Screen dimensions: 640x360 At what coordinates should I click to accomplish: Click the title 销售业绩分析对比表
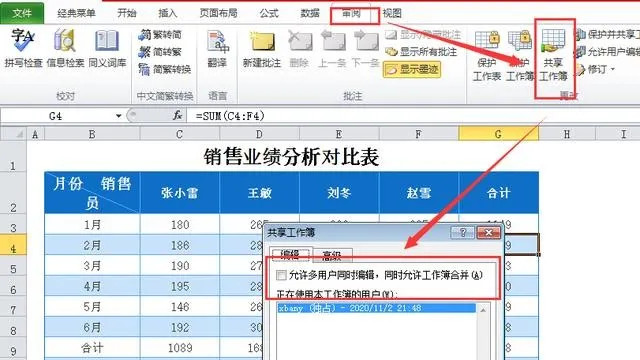[291, 157]
